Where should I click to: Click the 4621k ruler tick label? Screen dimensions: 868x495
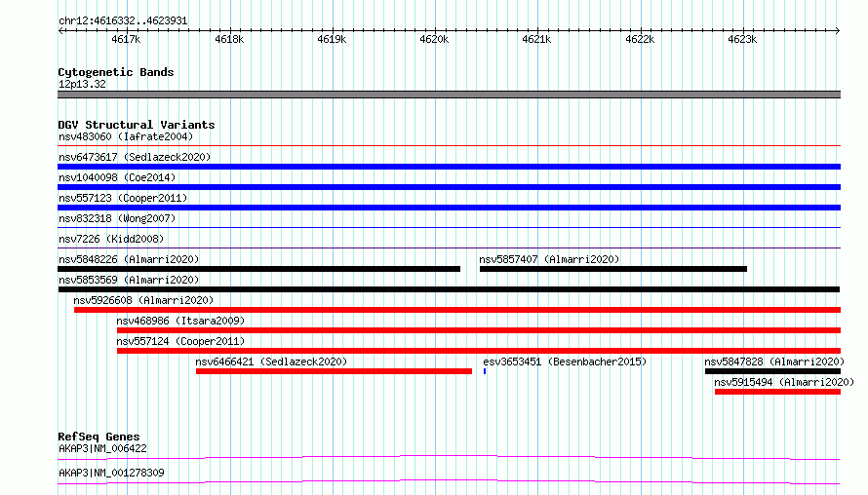coord(536,39)
